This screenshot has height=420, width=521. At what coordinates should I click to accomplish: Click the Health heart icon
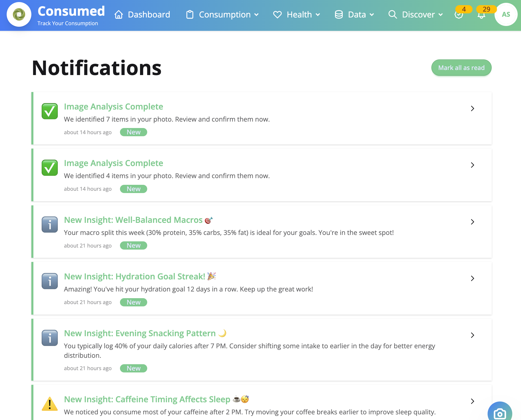click(278, 15)
